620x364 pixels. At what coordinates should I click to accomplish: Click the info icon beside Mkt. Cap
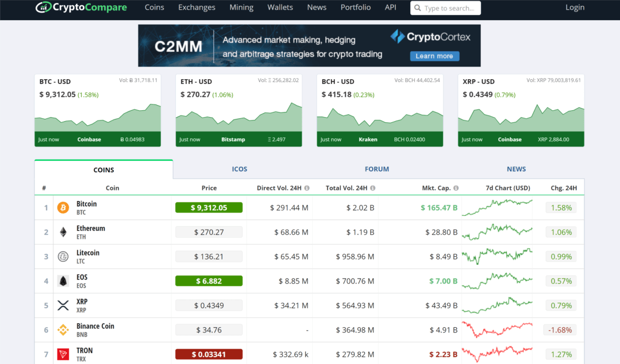pos(456,188)
